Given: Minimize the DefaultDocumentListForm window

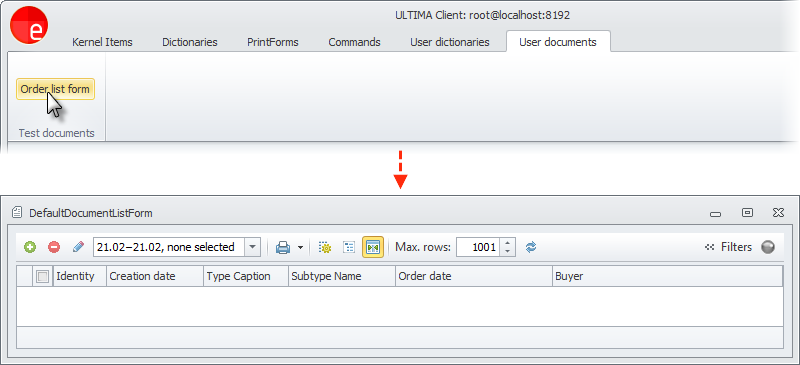Looking at the screenshot, I should tap(715, 213).
